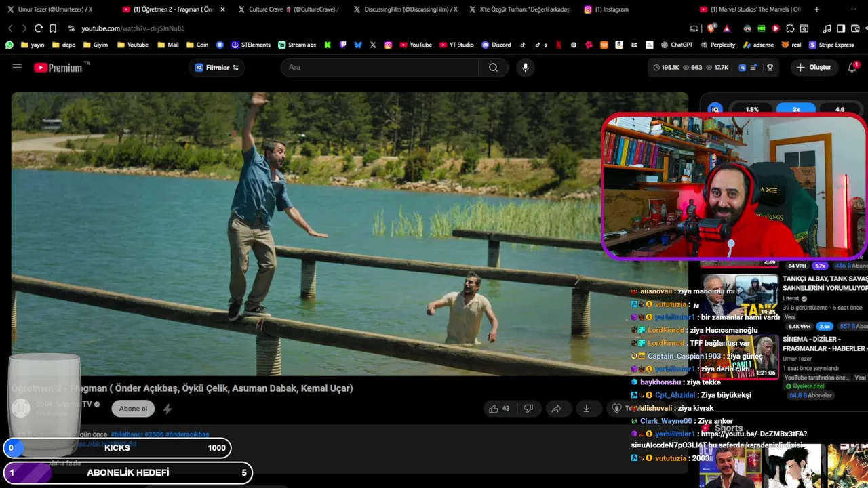This screenshot has width=868, height=488.
Task: Open the site settings icon in address bar
Action: 71,28
